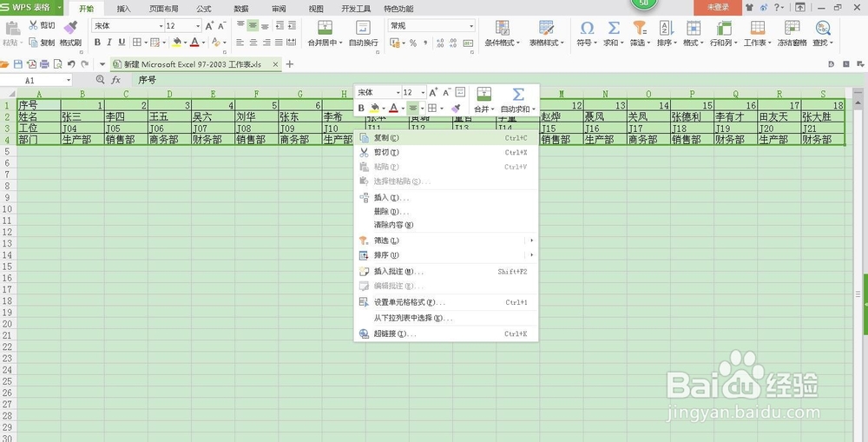Image resolution: width=868 pixels, height=442 pixels.
Task: Click the 剪切 cut button in ribbon
Action: tap(42, 25)
